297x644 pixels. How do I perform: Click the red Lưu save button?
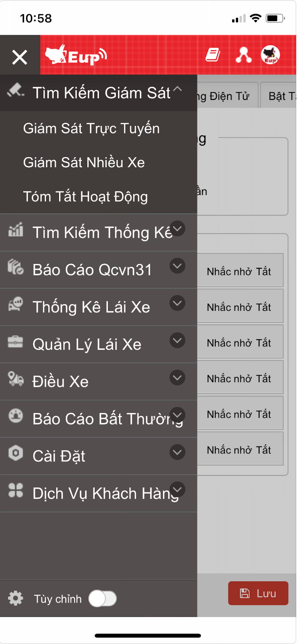[x=258, y=593]
